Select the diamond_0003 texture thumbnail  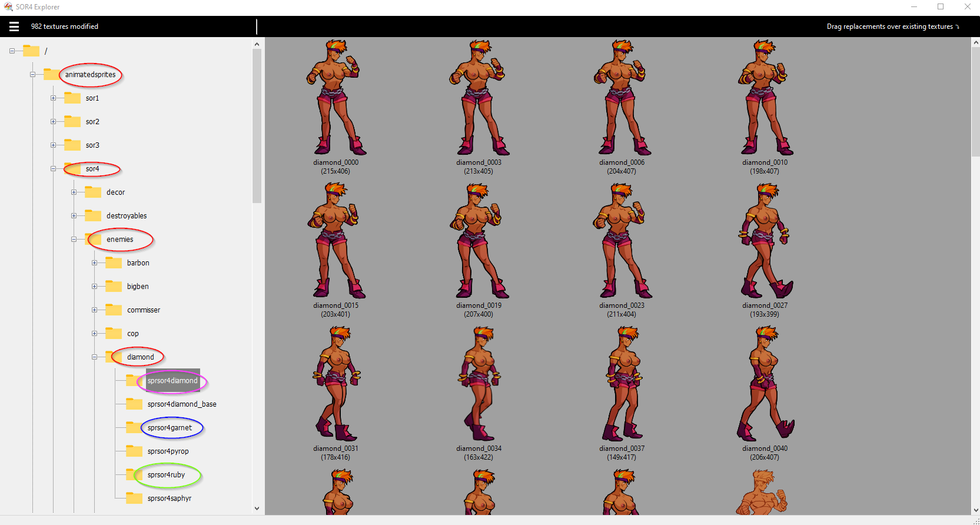479,98
